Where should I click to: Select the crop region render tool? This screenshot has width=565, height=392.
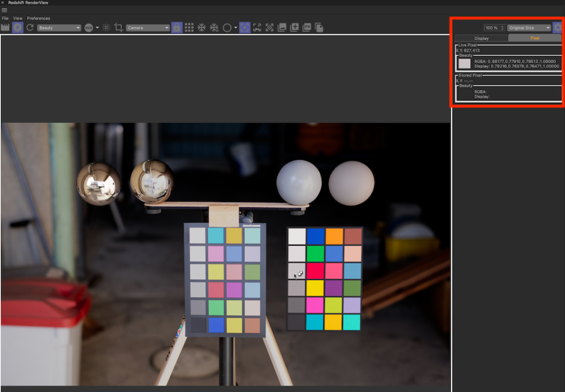118,28
